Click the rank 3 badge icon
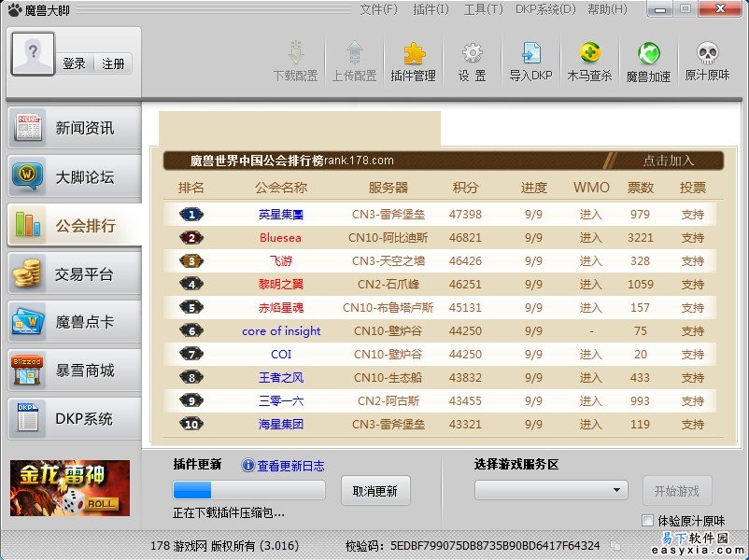Image resolution: width=749 pixels, height=560 pixels. (191, 261)
